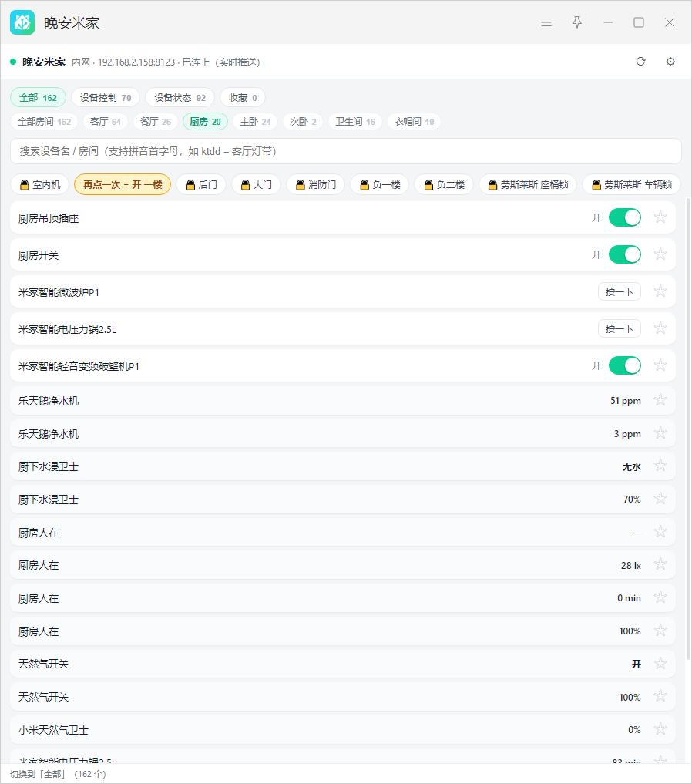Star the 小米天然气卫士 0% row
This screenshot has width=692, height=784.
(x=660, y=729)
